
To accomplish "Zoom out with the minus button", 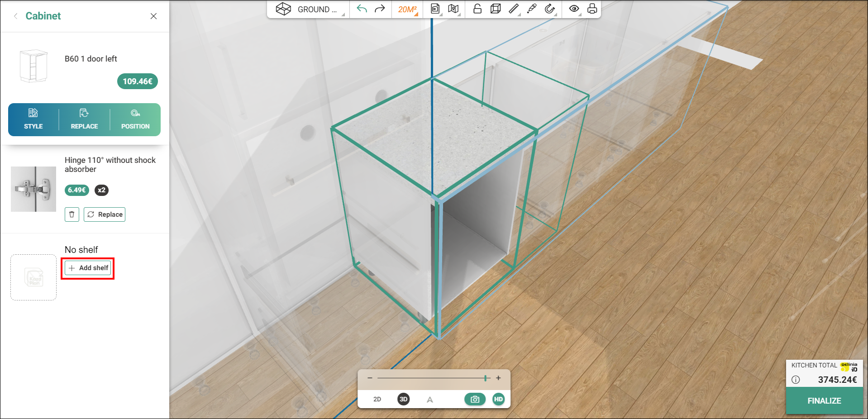I will click(x=370, y=378).
